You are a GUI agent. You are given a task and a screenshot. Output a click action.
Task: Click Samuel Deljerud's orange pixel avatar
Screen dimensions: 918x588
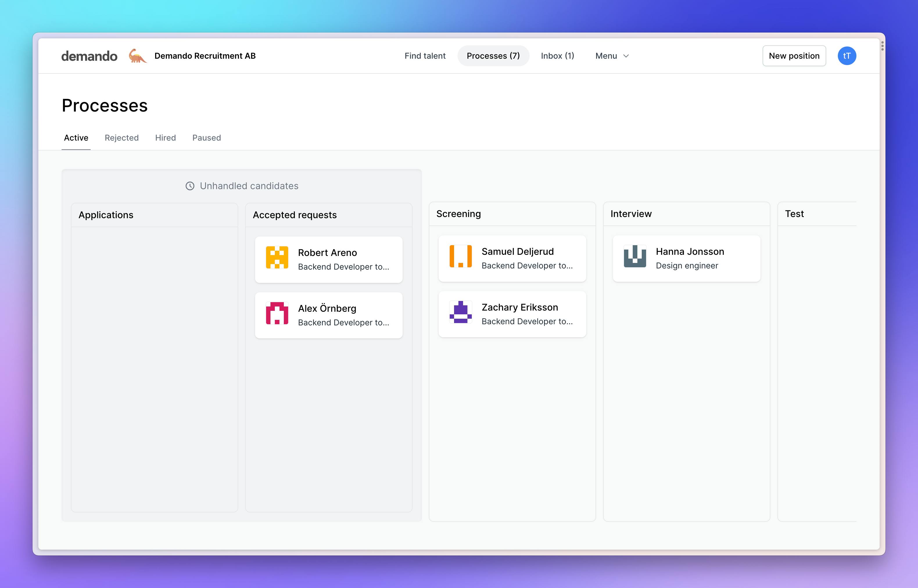click(460, 257)
